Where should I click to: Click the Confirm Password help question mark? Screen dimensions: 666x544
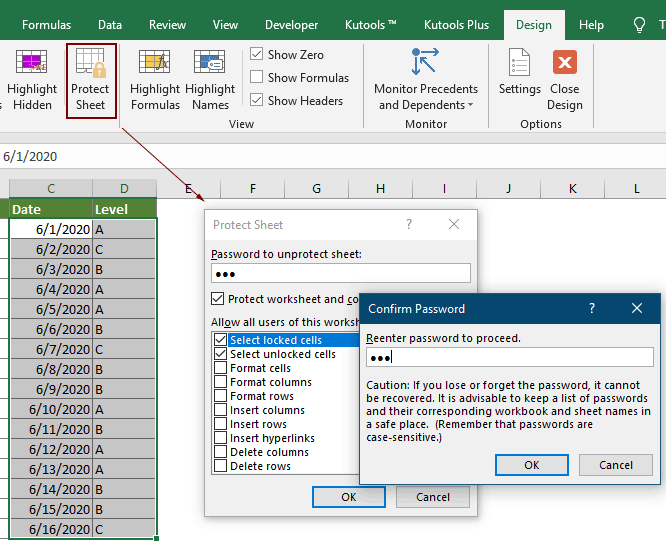(591, 309)
